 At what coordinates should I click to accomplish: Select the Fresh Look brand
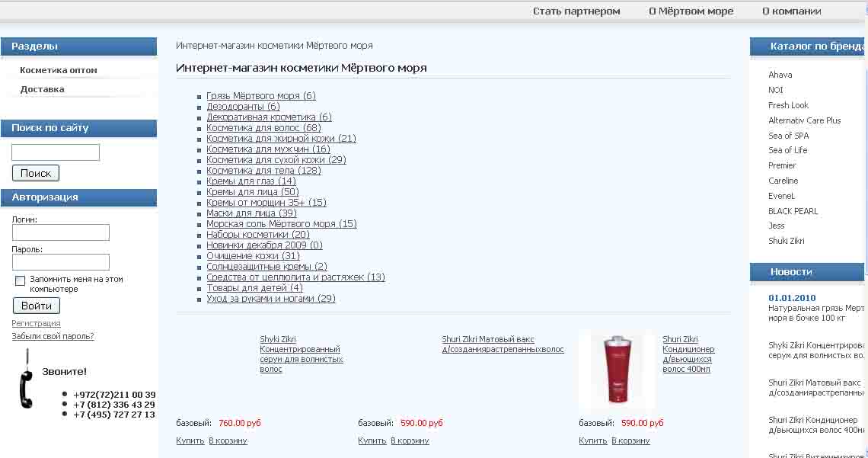(x=788, y=105)
